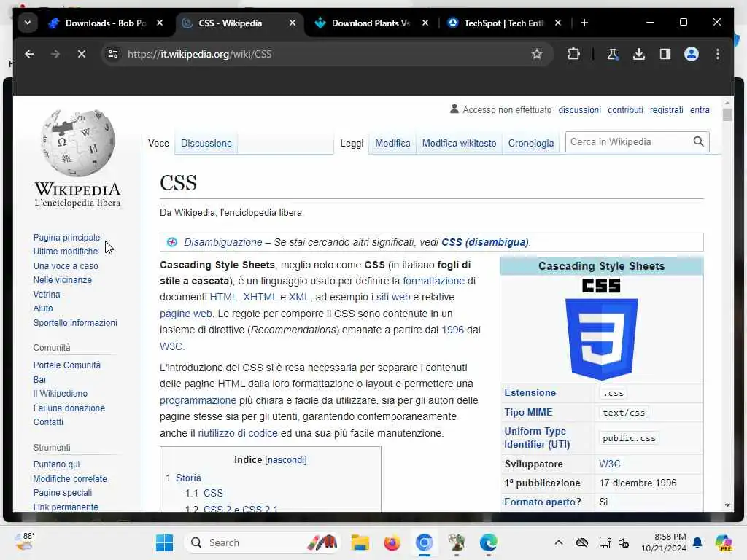Open the contributi link
This screenshot has width=747, height=560.
[x=625, y=110]
